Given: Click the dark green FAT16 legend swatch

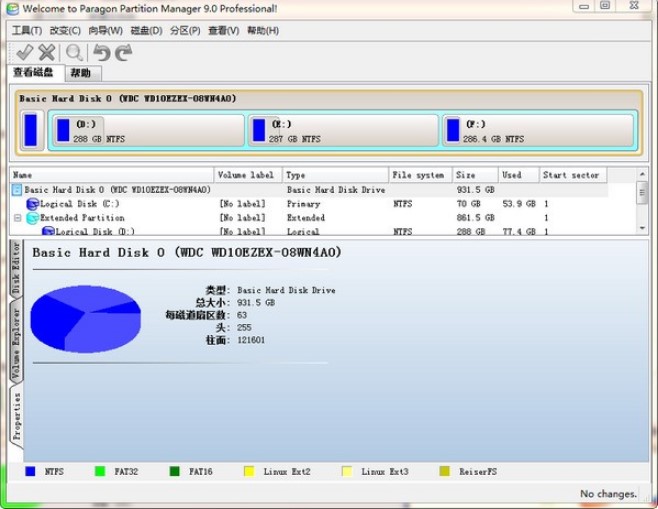Looking at the screenshot, I should 175,471.
